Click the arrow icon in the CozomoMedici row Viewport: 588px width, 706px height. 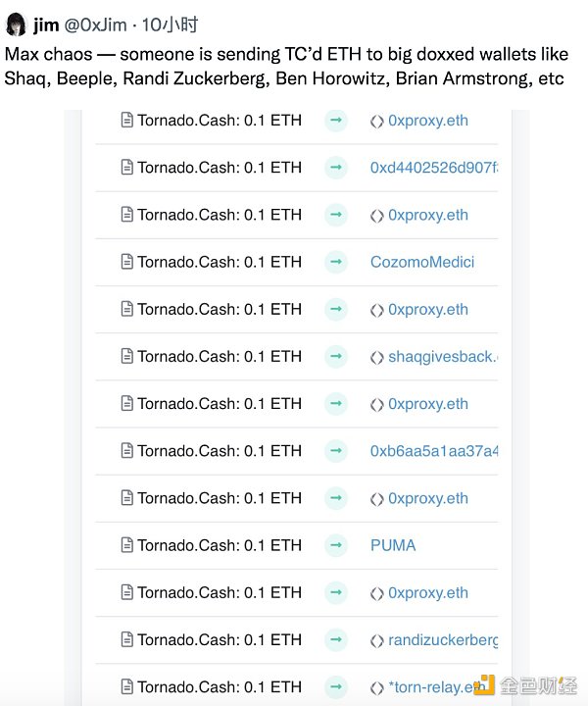coord(336,262)
